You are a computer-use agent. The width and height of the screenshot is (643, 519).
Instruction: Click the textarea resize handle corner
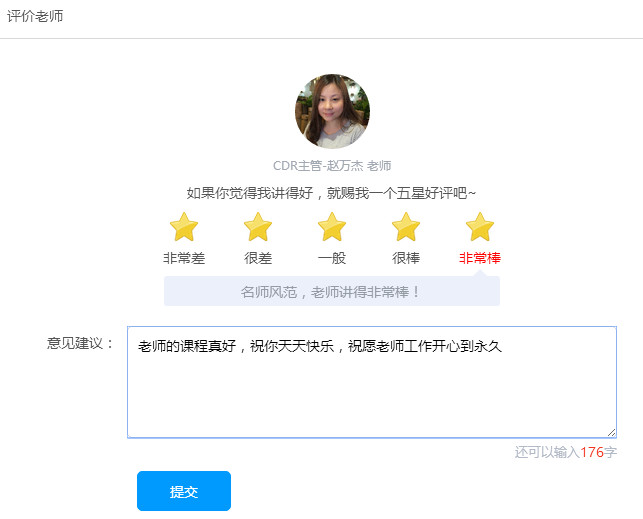coord(611,432)
